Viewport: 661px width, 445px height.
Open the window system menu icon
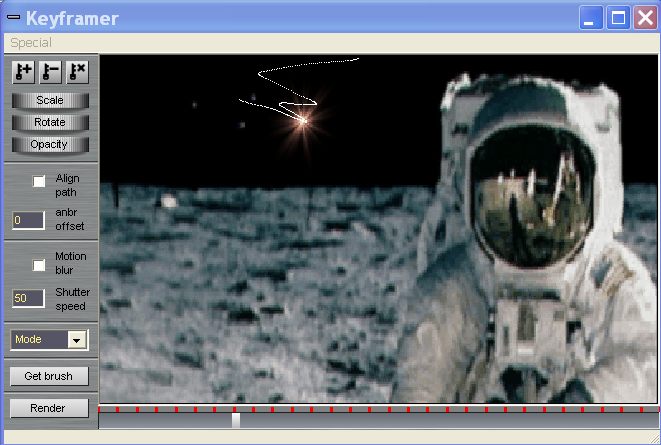[x=13, y=18]
